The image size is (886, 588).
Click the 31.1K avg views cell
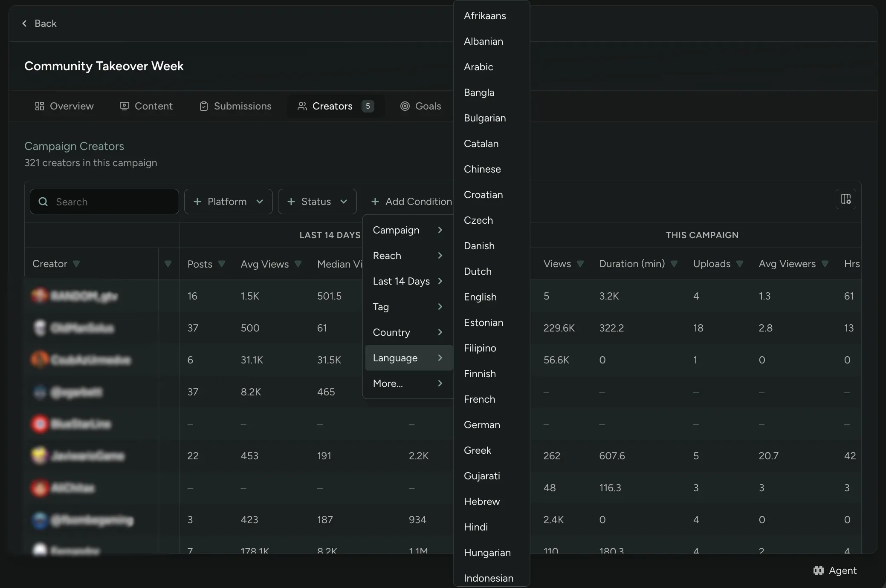pyautogui.click(x=252, y=360)
